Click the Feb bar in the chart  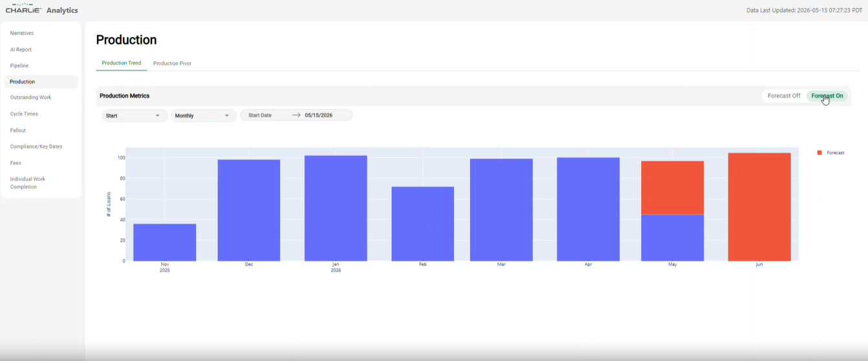pyautogui.click(x=423, y=224)
